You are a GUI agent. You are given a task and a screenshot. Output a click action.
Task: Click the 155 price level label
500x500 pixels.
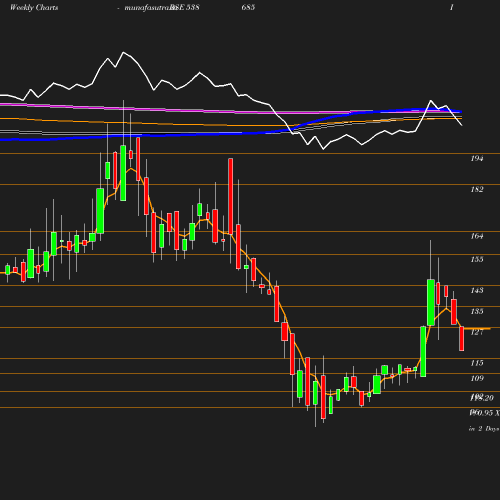(477, 259)
